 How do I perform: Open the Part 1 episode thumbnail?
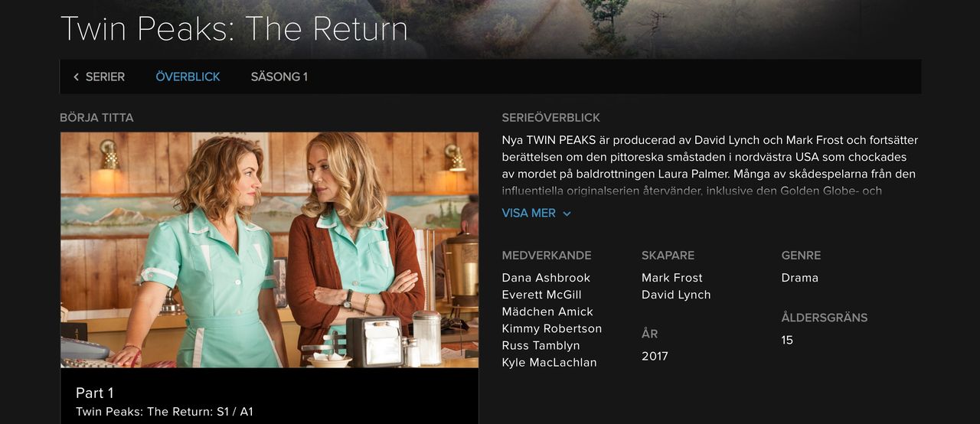click(269, 250)
